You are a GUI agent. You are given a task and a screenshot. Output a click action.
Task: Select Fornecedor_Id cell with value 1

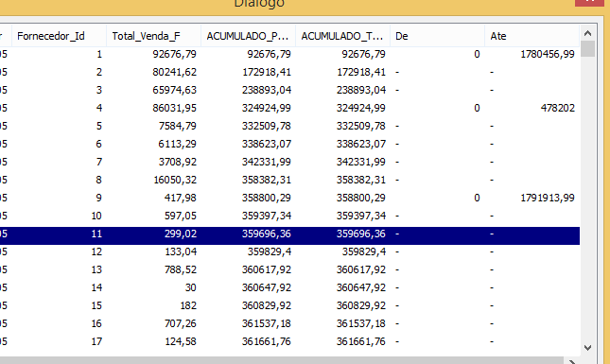pyautogui.click(x=99, y=54)
